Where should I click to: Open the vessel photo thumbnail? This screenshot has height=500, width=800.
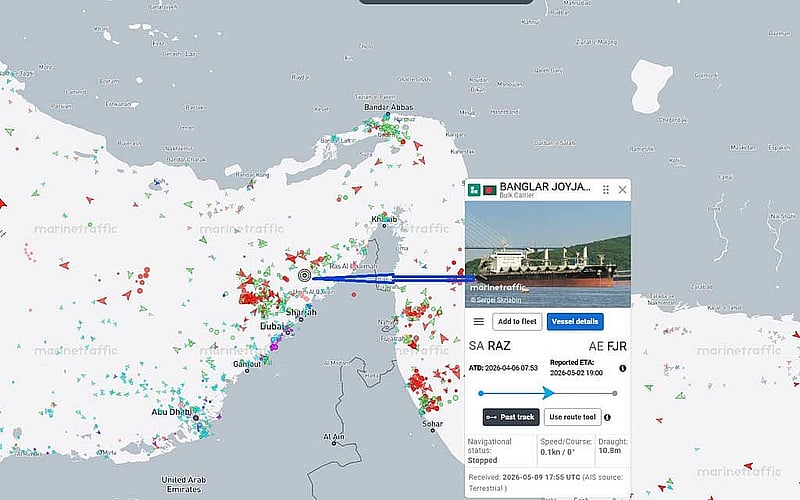(x=548, y=254)
